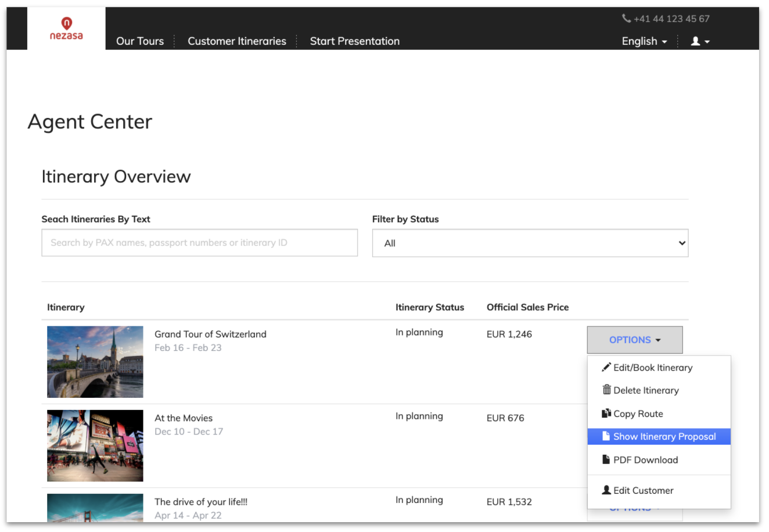Click the document icon beside Show Itinerary Proposal

[606, 436]
